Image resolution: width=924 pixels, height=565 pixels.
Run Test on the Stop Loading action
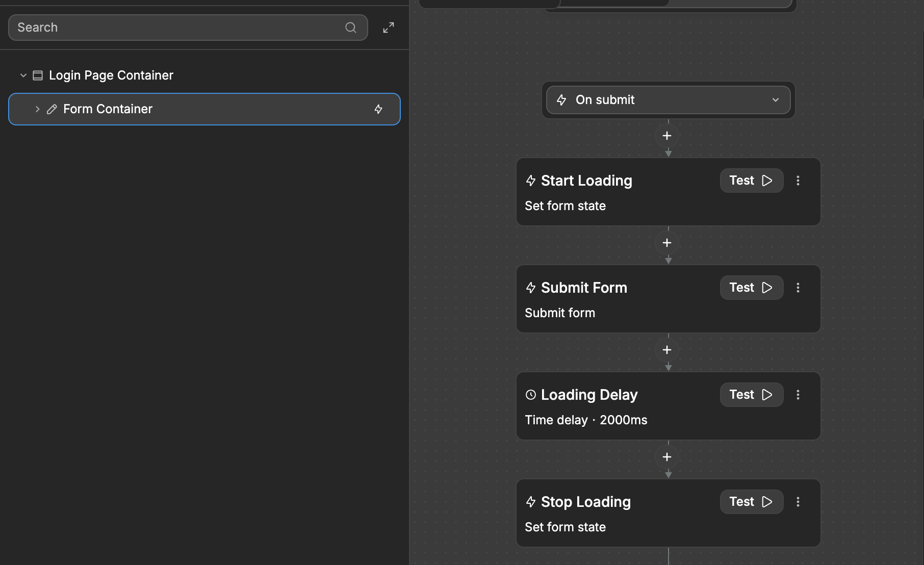(x=750, y=502)
